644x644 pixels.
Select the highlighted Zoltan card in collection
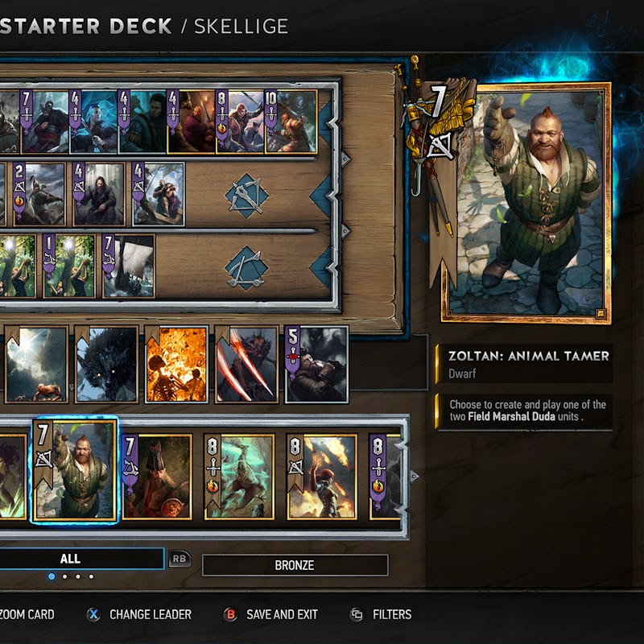pyautogui.click(x=75, y=471)
